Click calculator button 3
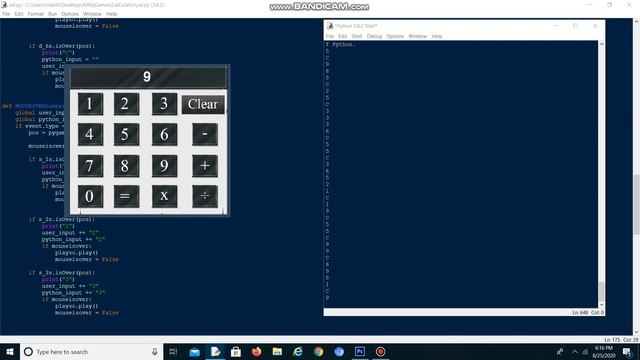Image resolution: width=640 pixels, height=360 pixels. [164, 104]
